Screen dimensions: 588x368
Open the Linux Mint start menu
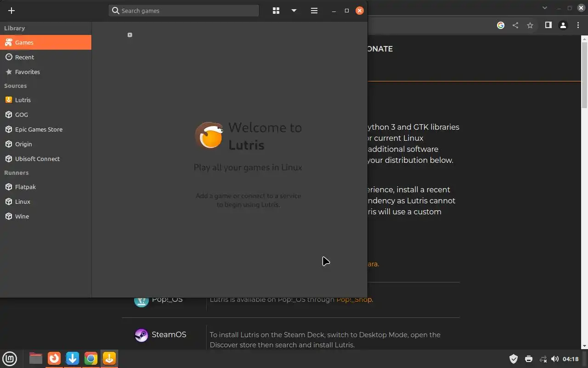tap(10, 358)
